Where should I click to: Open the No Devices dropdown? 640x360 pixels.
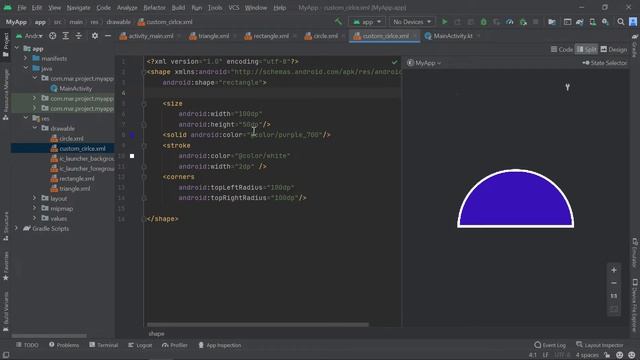411,22
